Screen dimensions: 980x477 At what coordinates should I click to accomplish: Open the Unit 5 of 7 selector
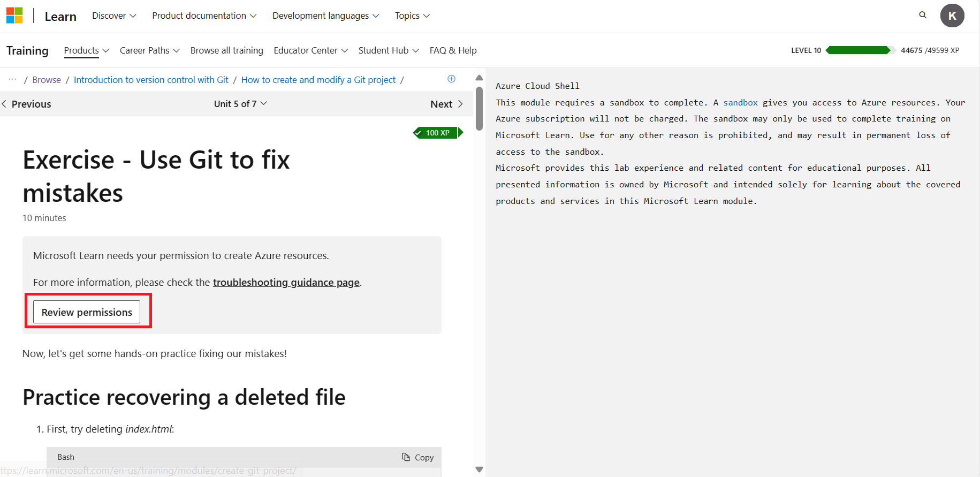pyautogui.click(x=240, y=104)
